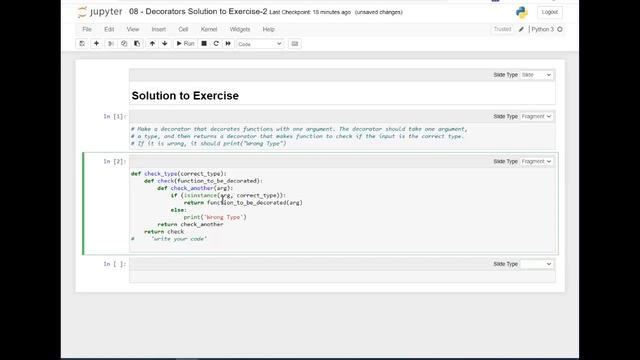
Task: Click the 'return check_another' line
Action: (190, 224)
